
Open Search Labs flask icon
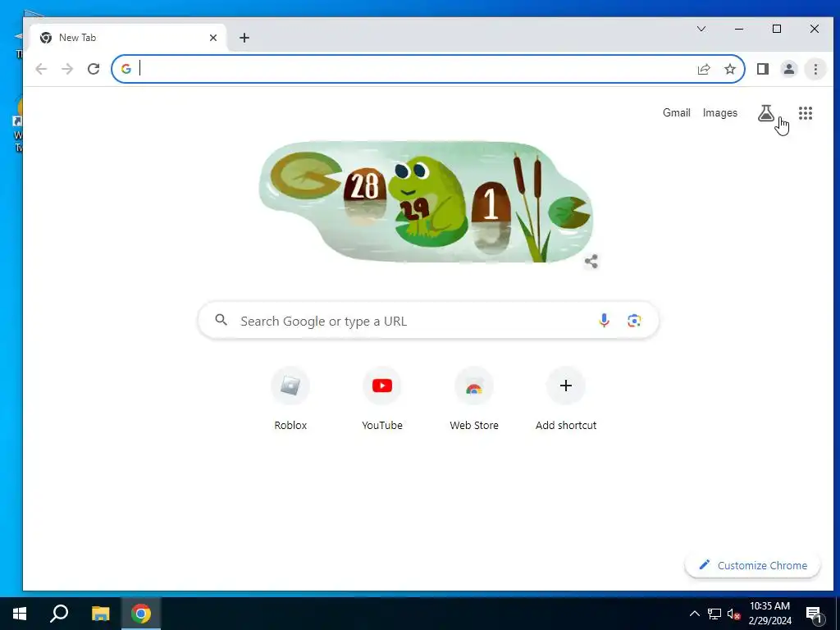point(766,113)
